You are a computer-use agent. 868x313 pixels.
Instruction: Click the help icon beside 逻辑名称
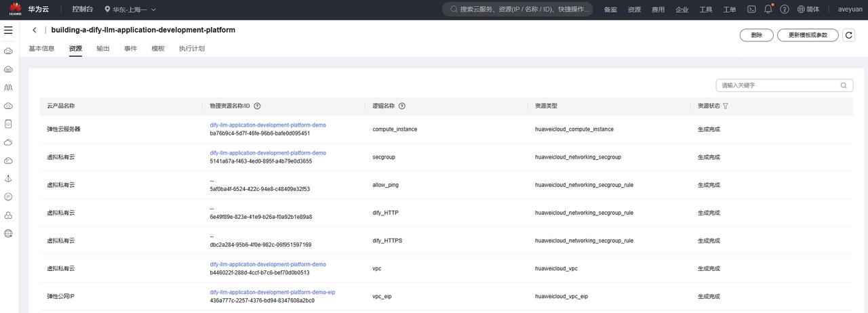(x=402, y=106)
